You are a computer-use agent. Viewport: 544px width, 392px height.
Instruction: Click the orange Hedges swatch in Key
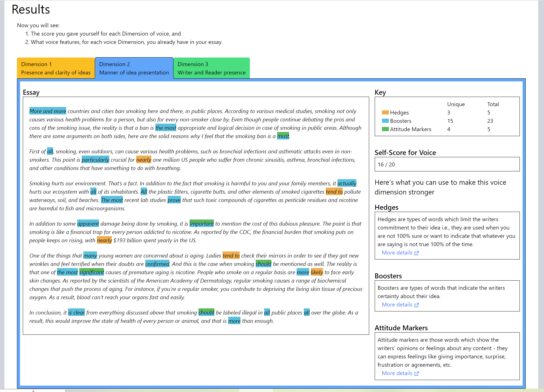[385, 113]
